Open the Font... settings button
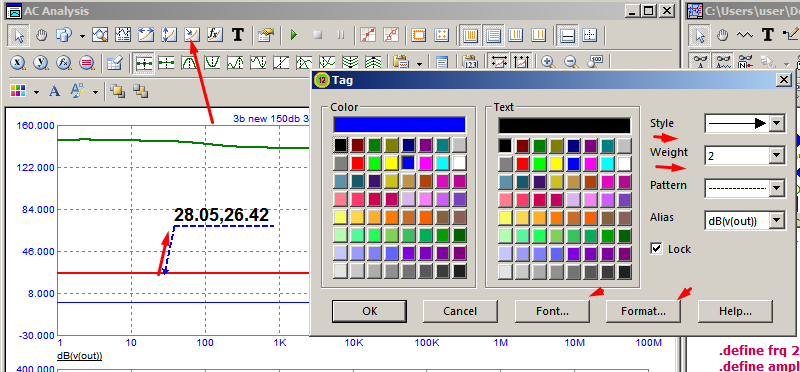800x372 pixels. click(552, 311)
